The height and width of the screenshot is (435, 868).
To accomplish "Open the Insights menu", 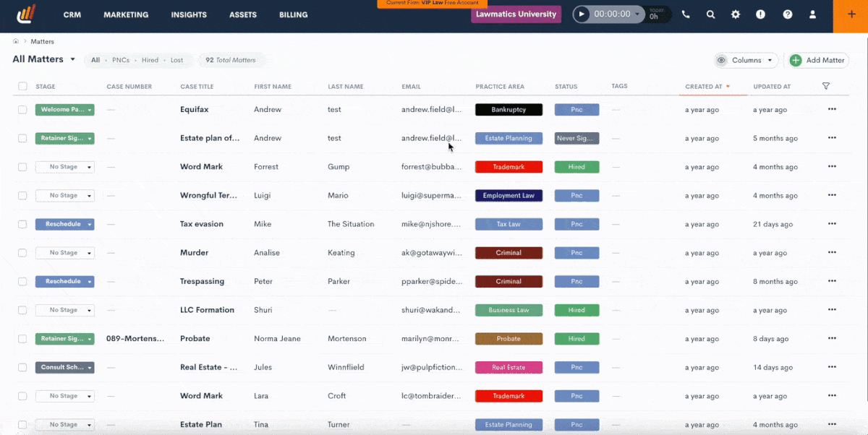I will pos(189,14).
